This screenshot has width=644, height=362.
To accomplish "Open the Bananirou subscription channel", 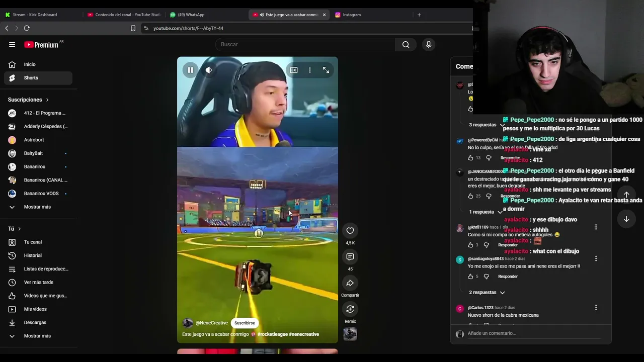I will 38,166.
